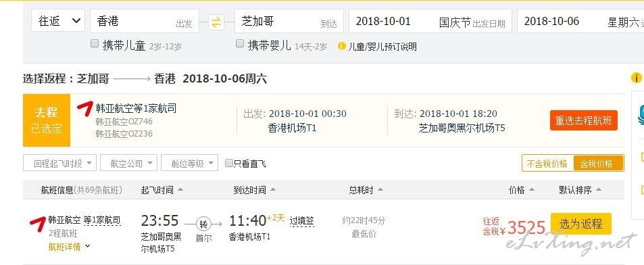Viewport: 644px width, 265px height.
Task: Open the 往返 trip type dropdown
Action: [x=58, y=21]
